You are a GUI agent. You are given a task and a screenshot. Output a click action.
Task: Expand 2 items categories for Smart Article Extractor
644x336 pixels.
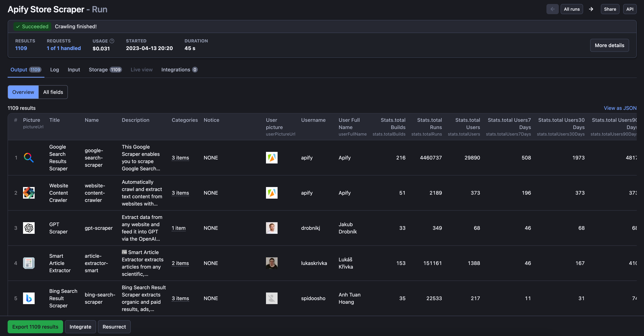pyautogui.click(x=180, y=263)
